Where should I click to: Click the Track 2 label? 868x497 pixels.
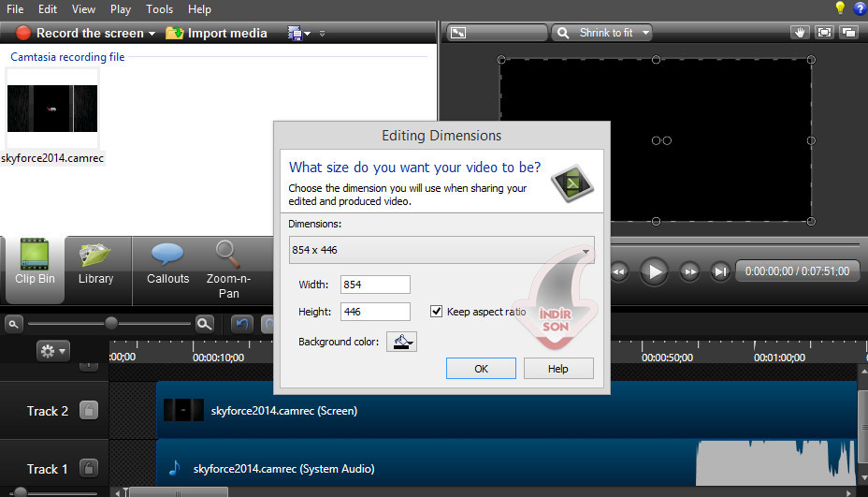tap(48, 411)
